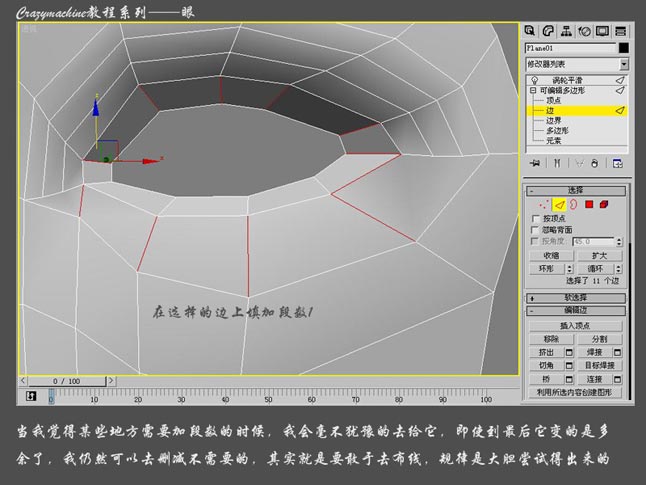The image size is (646, 485).
Task: Select 顶点 sub-object level in stack
Action: (x=553, y=101)
